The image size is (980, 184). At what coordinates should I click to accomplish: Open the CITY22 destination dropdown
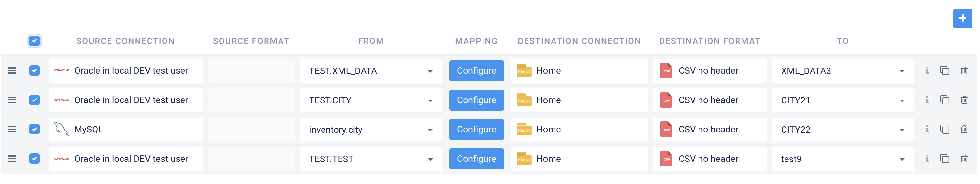(x=901, y=130)
